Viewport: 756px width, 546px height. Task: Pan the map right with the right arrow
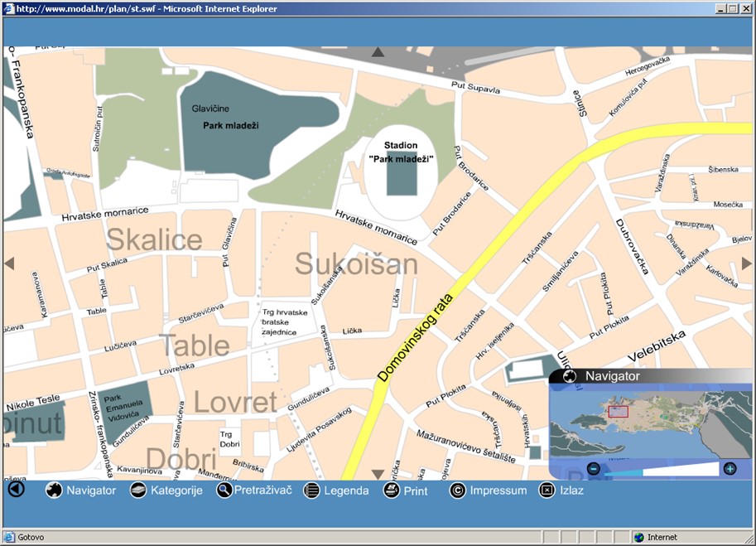(746, 263)
